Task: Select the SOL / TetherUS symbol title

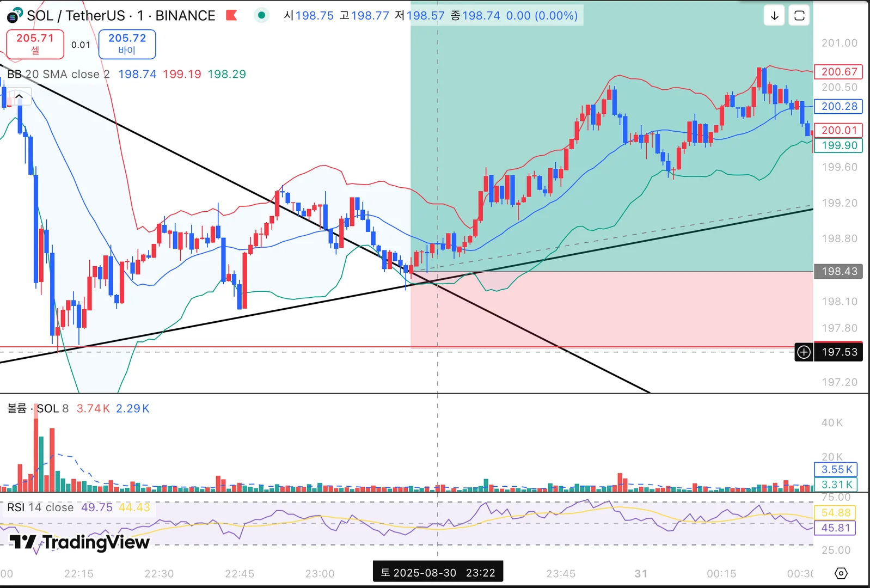Action: coord(76,16)
